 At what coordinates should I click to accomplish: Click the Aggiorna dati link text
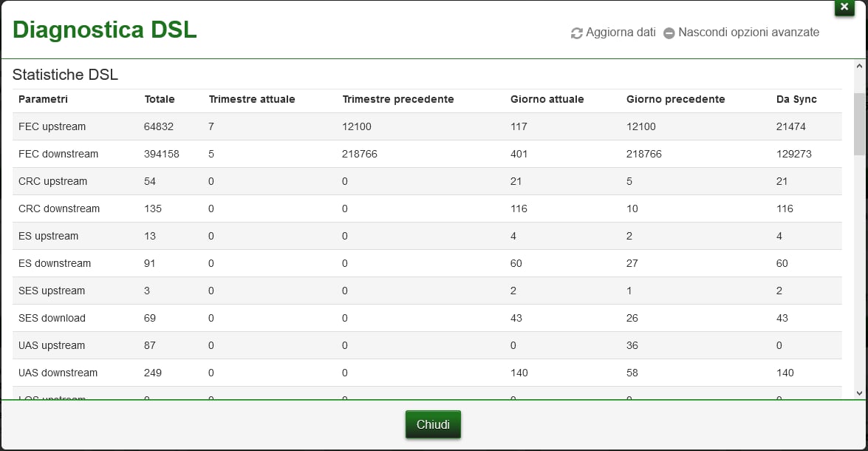click(x=621, y=33)
